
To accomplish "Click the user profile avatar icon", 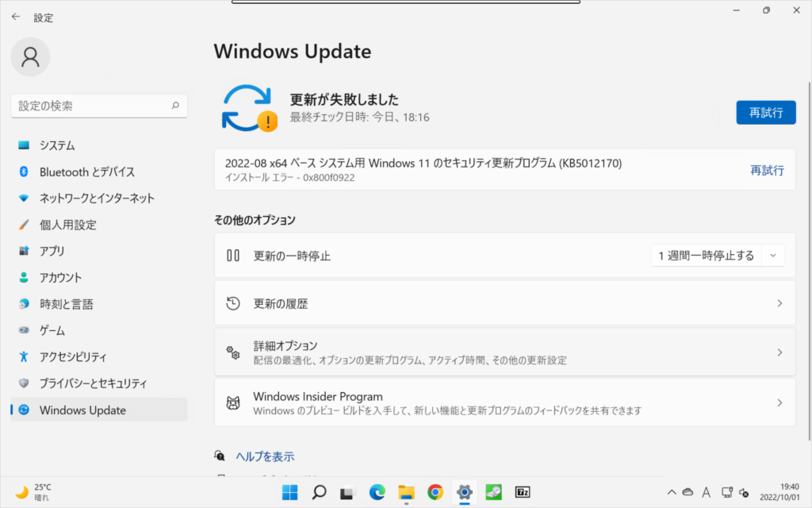I will tap(31, 57).
